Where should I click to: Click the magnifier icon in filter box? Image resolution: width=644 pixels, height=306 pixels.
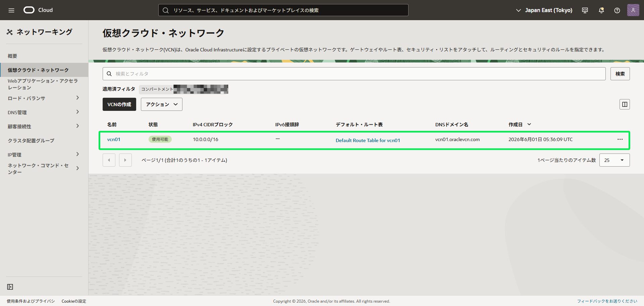point(109,74)
